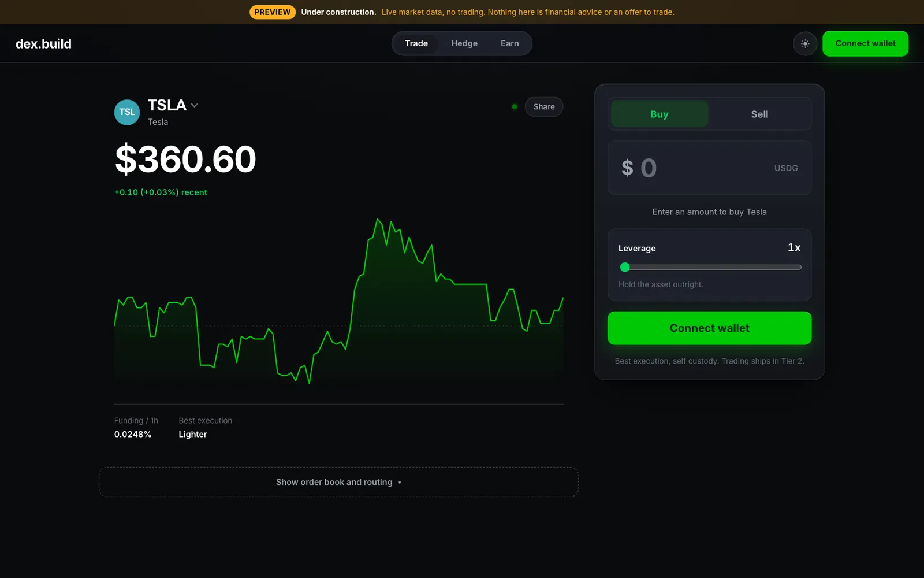Screen dimensions: 924x578
Task: Click the $360.60 price
Action: 185,159
